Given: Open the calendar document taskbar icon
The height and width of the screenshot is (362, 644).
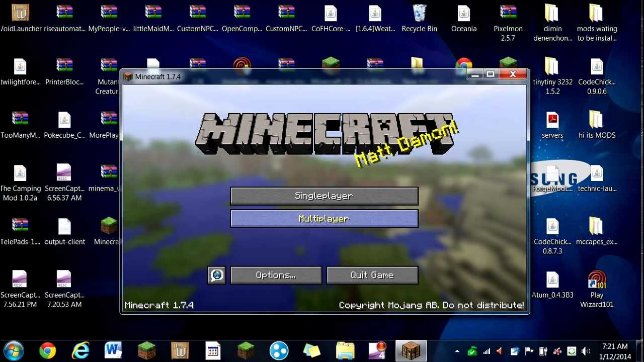Looking at the screenshot, I should click(x=213, y=350).
